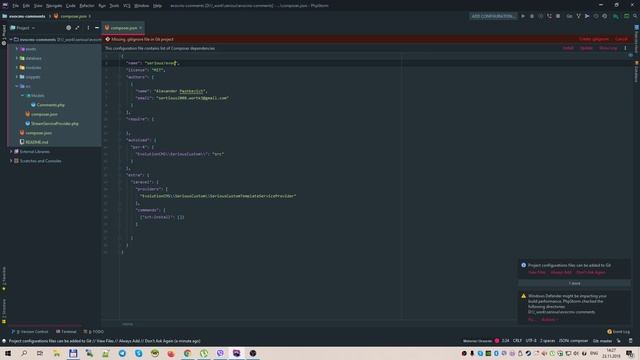Click the PhpStorm icon in the taskbar
Viewport: 640px width, 360px height.
pyautogui.click(x=237, y=353)
